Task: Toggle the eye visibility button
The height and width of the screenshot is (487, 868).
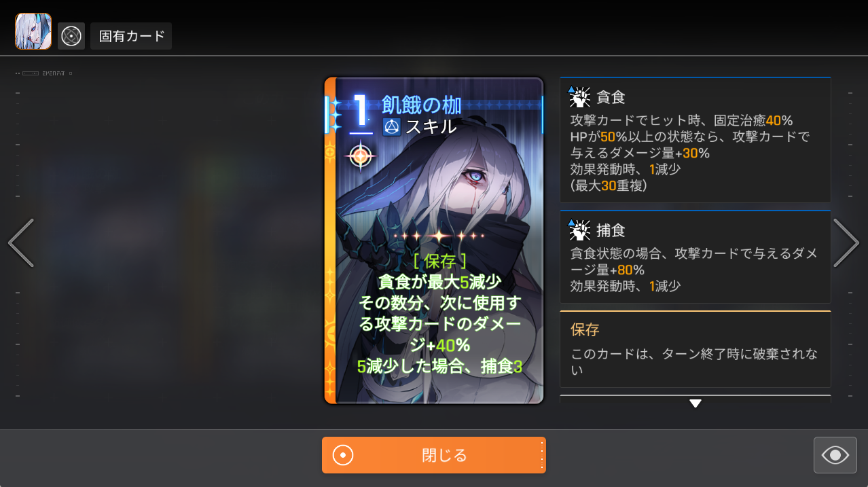Action: (x=835, y=455)
